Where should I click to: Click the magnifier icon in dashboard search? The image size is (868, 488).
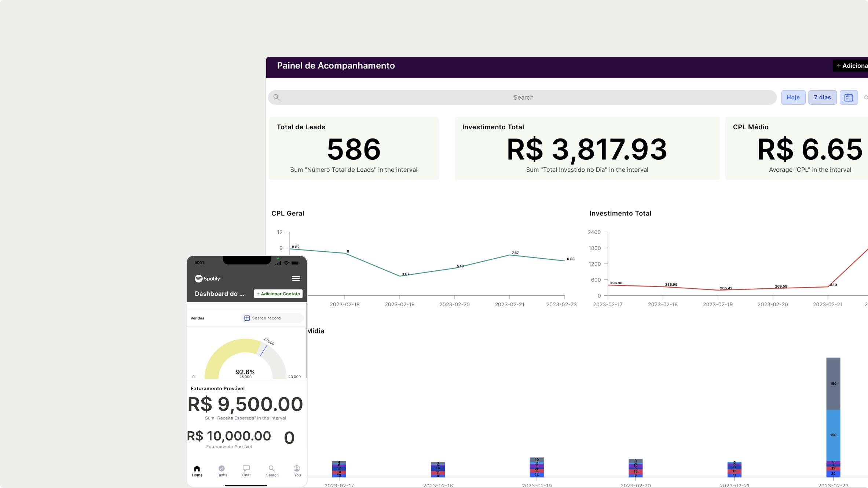pyautogui.click(x=276, y=97)
